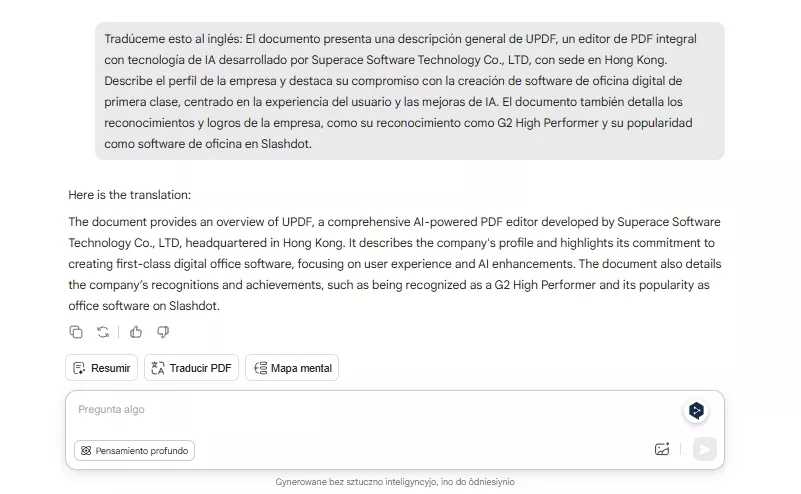Click the summarize icon inside Resumir
801x494 pixels.
79,368
